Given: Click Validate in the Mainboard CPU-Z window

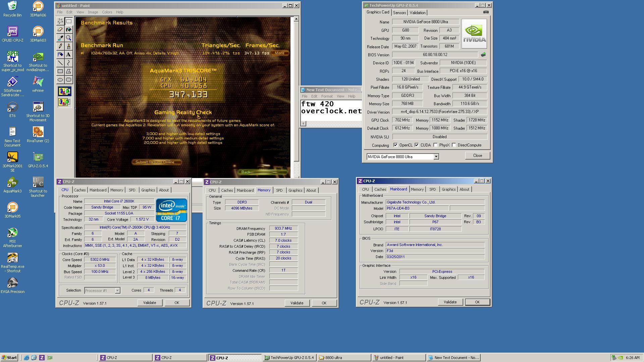Looking at the screenshot, I should point(450,302).
